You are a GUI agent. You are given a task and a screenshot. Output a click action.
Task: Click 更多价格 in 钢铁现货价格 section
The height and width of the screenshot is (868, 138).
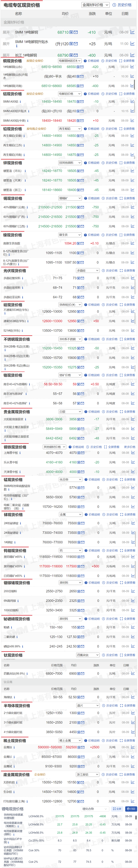(x=130, y=447)
